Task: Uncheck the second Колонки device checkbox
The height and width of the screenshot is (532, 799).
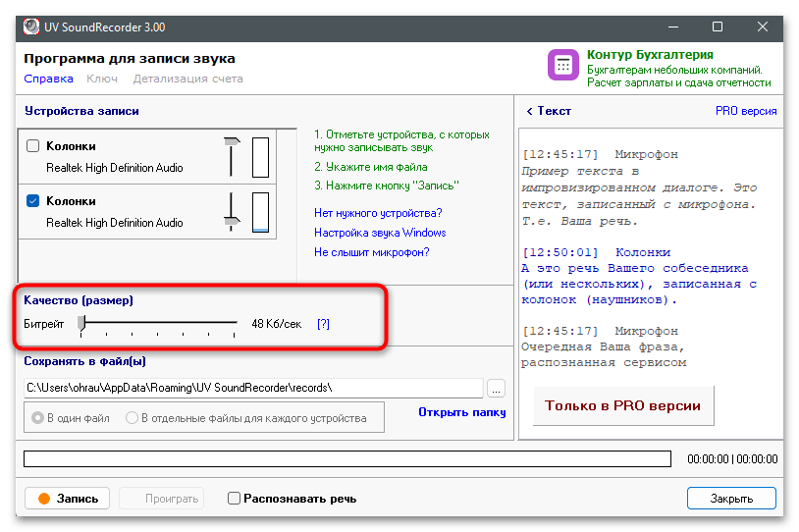Action: pos(33,201)
